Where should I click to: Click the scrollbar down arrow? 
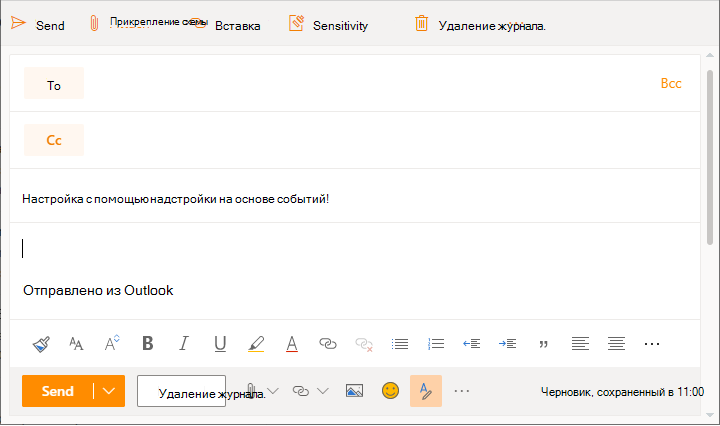pos(710,415)
